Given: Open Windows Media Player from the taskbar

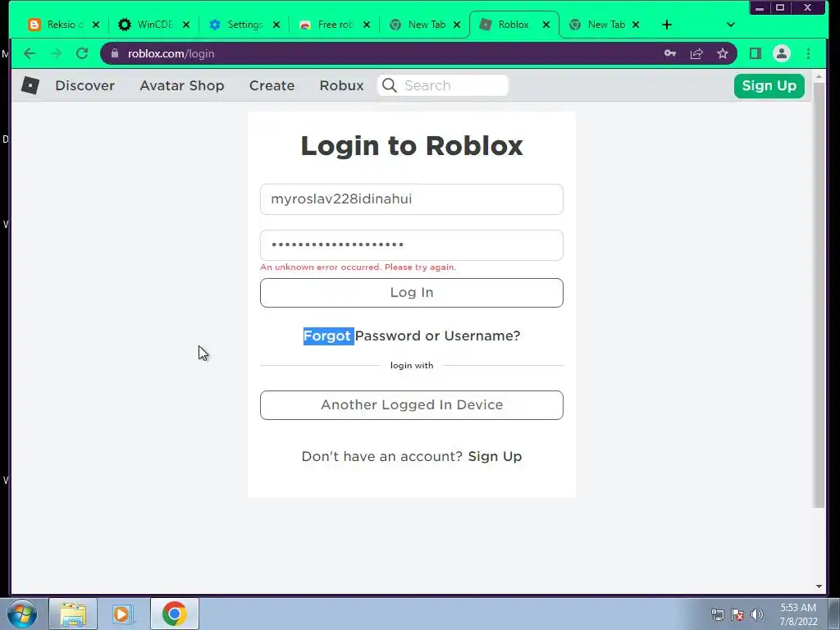Looking at the screenshot, I should (123, 614).
